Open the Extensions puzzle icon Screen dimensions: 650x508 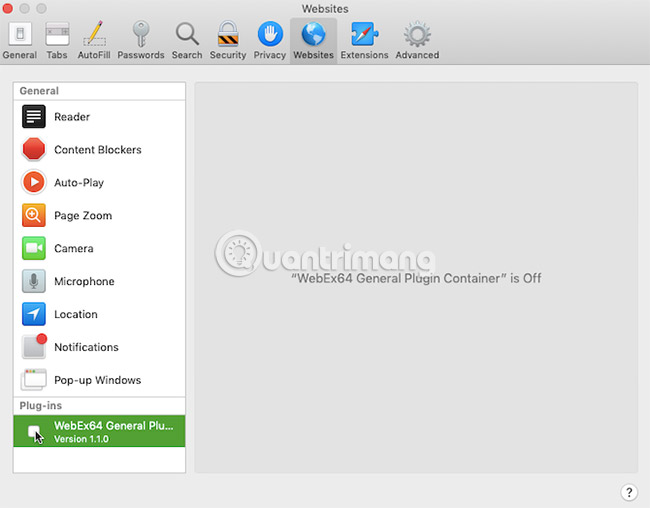pyautogui.click(x=364, y=34)
